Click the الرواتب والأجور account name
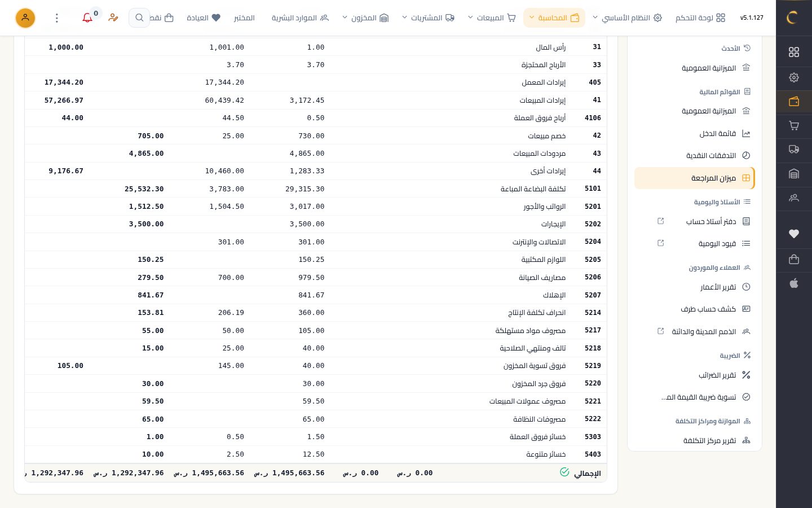812x508 pixels. [x=544, y=207]
